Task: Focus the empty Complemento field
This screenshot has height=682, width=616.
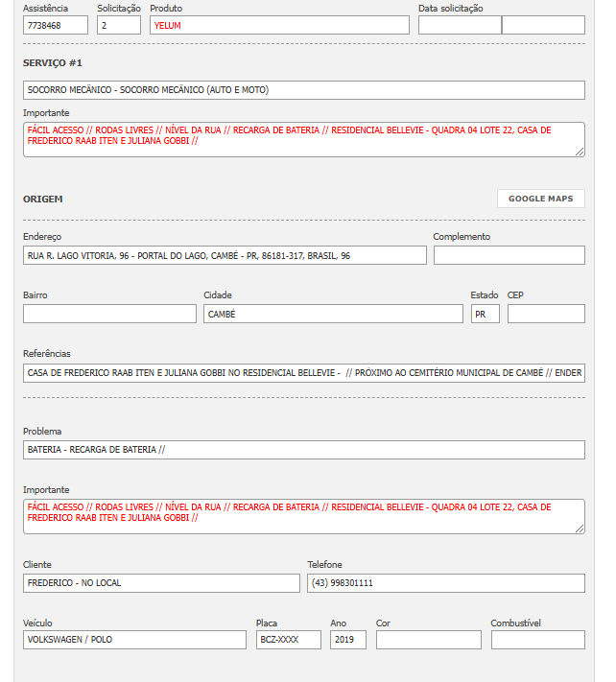Action: click(509, 255)
